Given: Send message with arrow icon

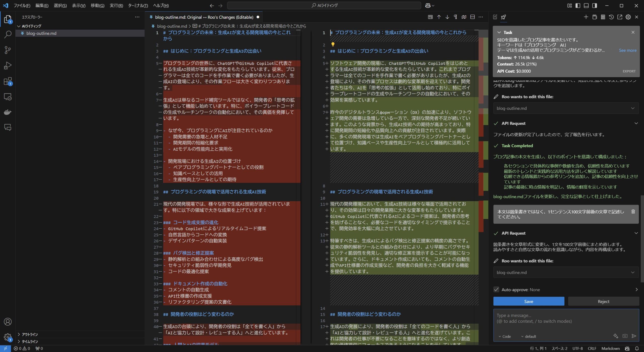Looking at the screenshot, I should point(634,336).
